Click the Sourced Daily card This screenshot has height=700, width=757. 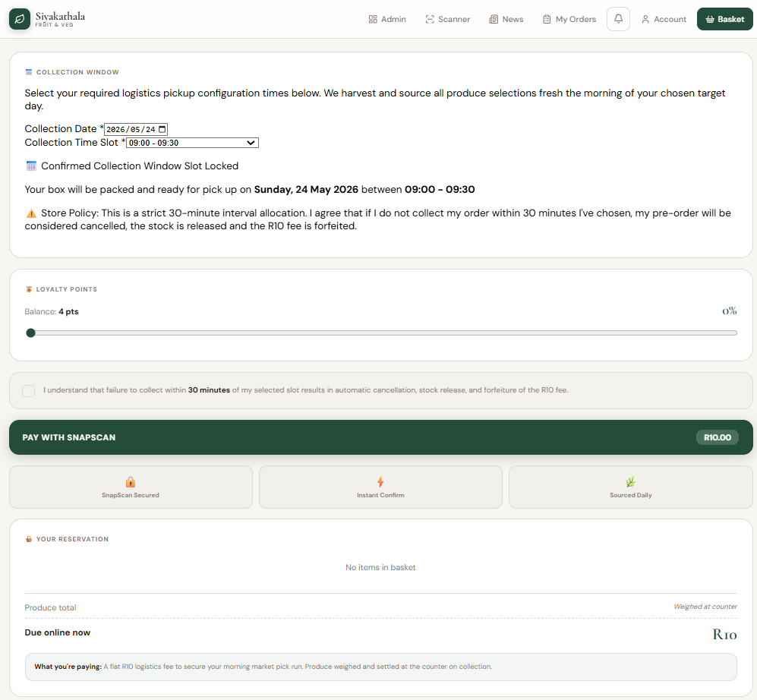pyautogui.click(x=630, y=487)
